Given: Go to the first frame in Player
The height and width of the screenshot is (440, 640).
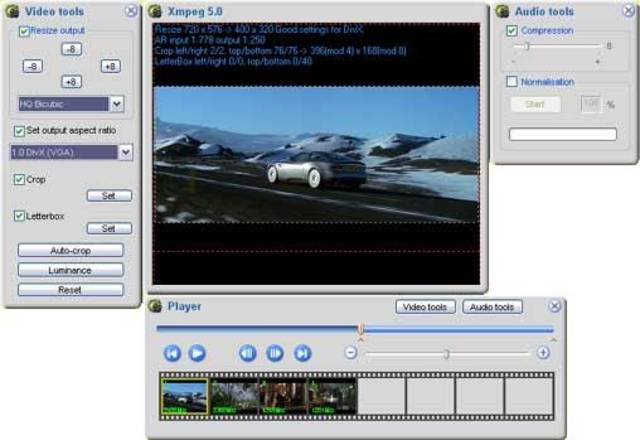Looking at the screenshot, I should click(172, 353).
